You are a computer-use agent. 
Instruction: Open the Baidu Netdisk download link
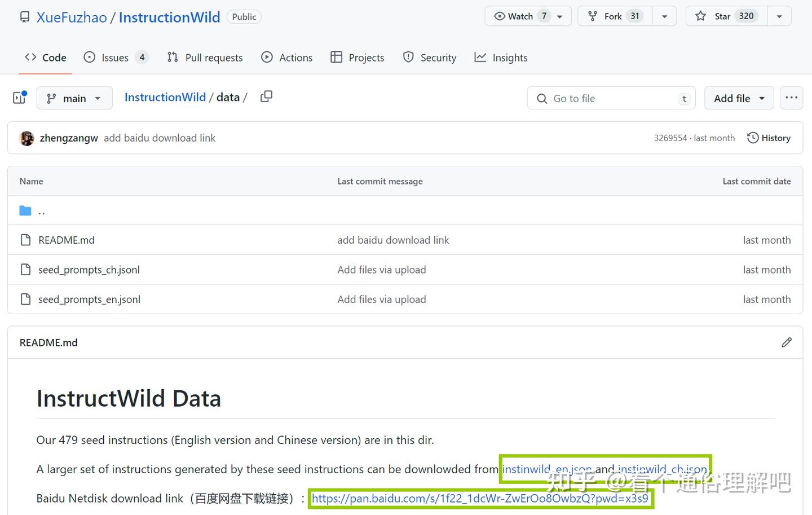(x=480, y=499)
